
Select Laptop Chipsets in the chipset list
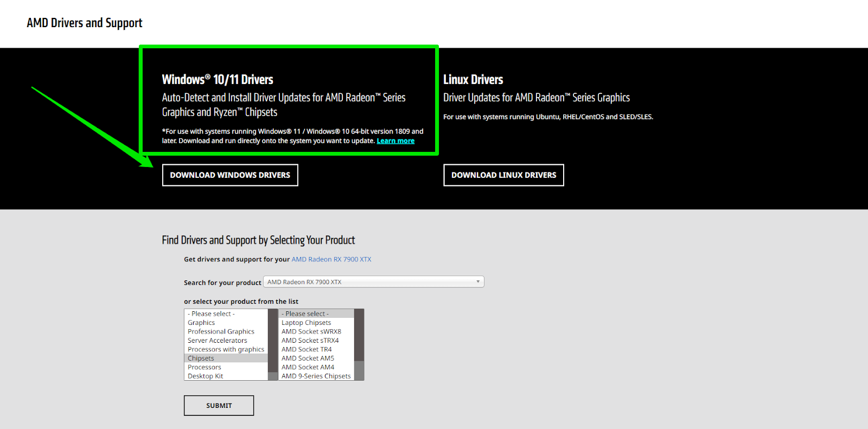pos(316,323)
